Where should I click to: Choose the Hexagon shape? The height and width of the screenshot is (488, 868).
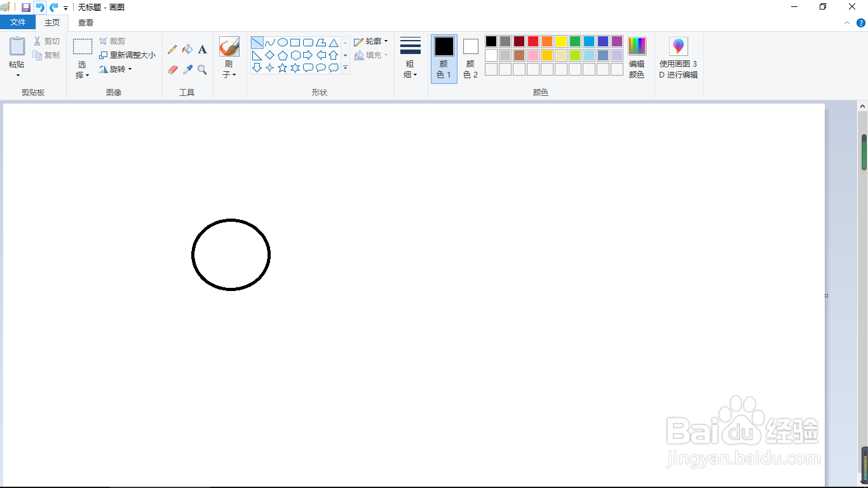295,55
